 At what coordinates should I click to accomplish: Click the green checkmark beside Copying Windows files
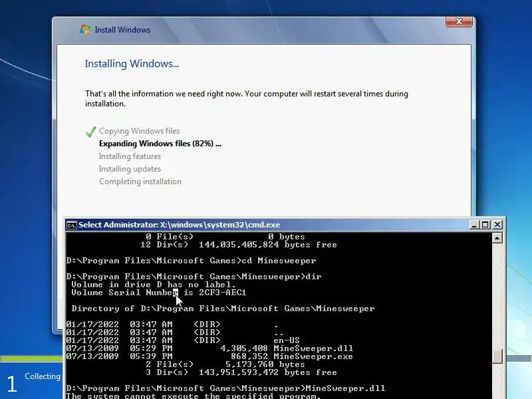91,132
